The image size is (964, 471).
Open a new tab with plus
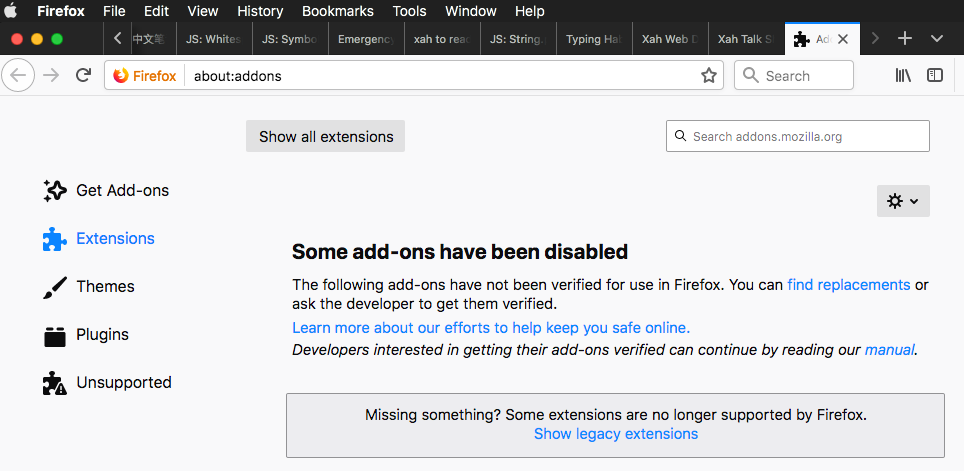pyautogui.click(x=904, y=39)
